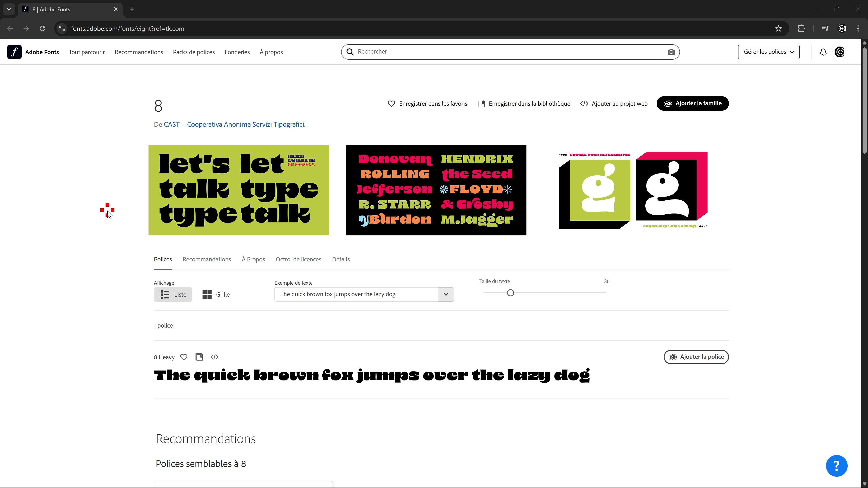Expand the sample text dropdown arrow
The width and height of the screenshot is (868, 488).
pos(446,294)
